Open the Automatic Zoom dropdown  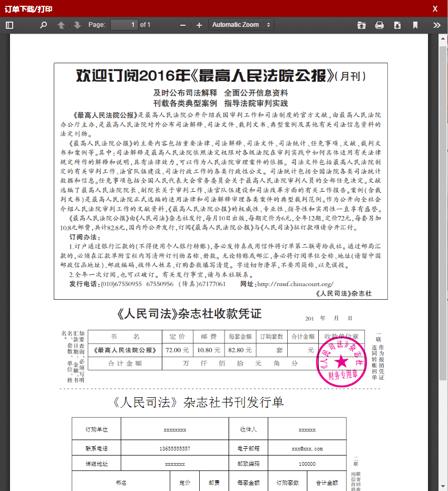[x=241, y=25]
